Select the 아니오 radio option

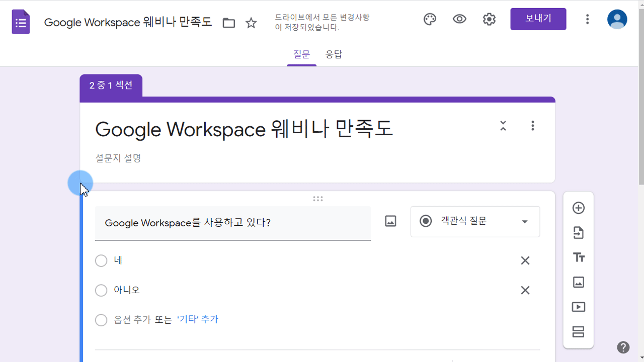coord(101,290)
